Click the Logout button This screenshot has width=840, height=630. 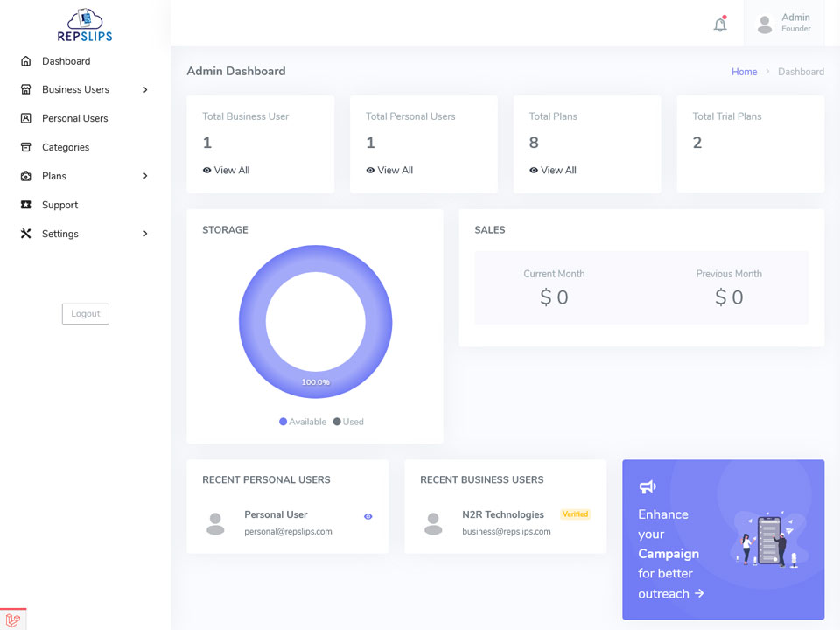86,314
